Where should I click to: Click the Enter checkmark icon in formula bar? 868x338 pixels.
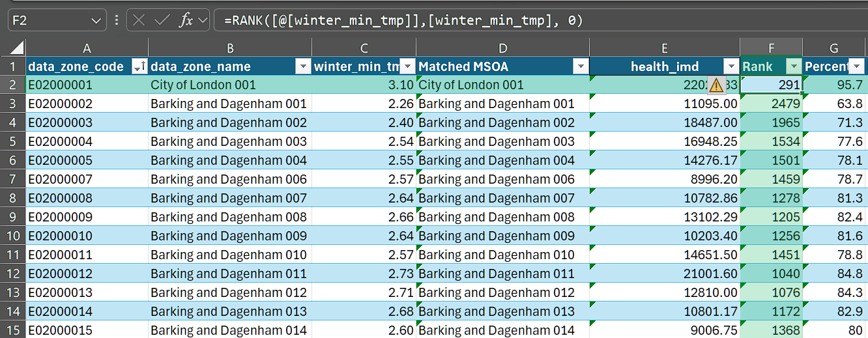click(162, 20)
